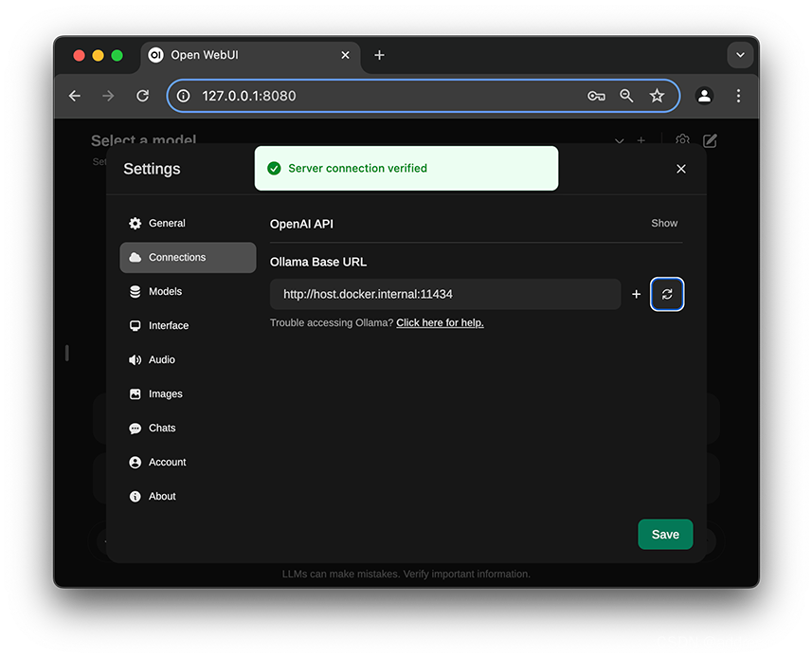Select the Open WebUI browser tab
The height and width of the screenshot is (658, 812).
251,55
